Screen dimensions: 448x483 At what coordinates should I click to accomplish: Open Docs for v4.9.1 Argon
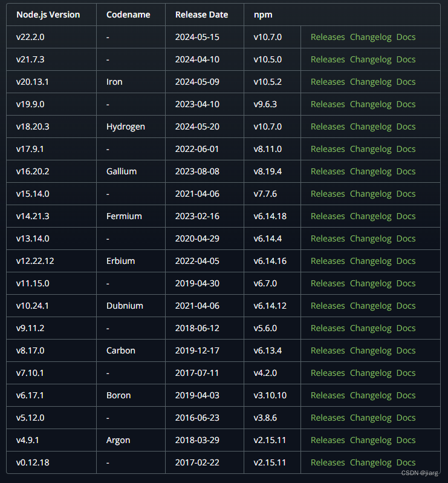tap(406, 440)
